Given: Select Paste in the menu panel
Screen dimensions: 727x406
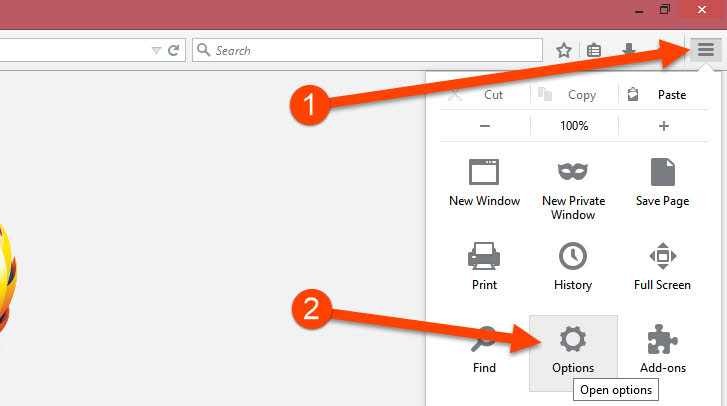Looking at the screenshot, I should point(663,95).
